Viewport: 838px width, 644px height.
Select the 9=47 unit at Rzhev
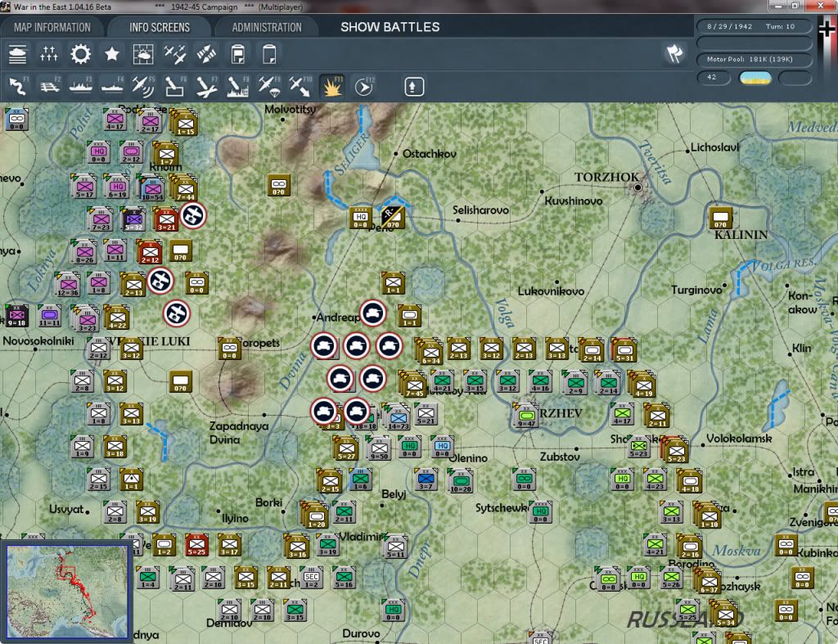point(526,417)
